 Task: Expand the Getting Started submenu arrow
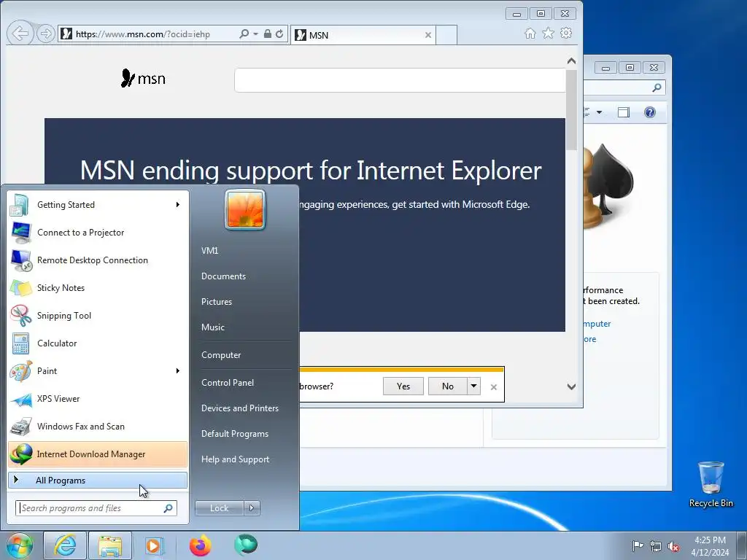pyautogui.click(x=178, y=205)
